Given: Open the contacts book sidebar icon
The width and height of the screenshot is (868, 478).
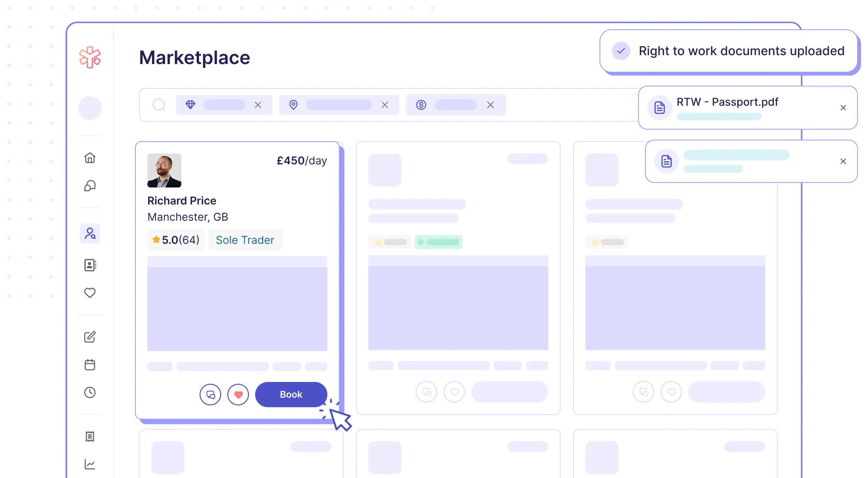Looking at the screenshot, I should click(x=90, y=265).
